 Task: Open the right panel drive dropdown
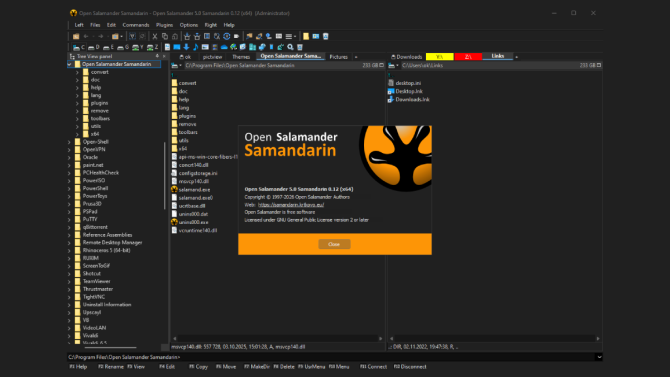(x=393, y=65)
